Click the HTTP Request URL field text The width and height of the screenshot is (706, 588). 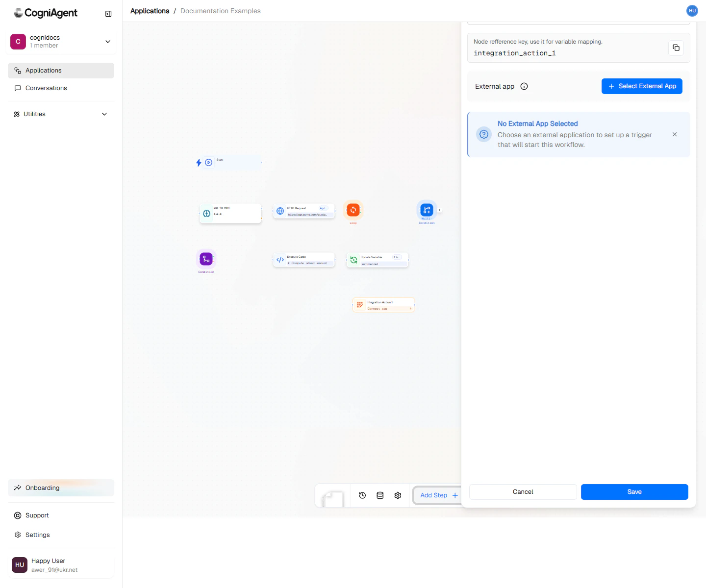(307, 215)
